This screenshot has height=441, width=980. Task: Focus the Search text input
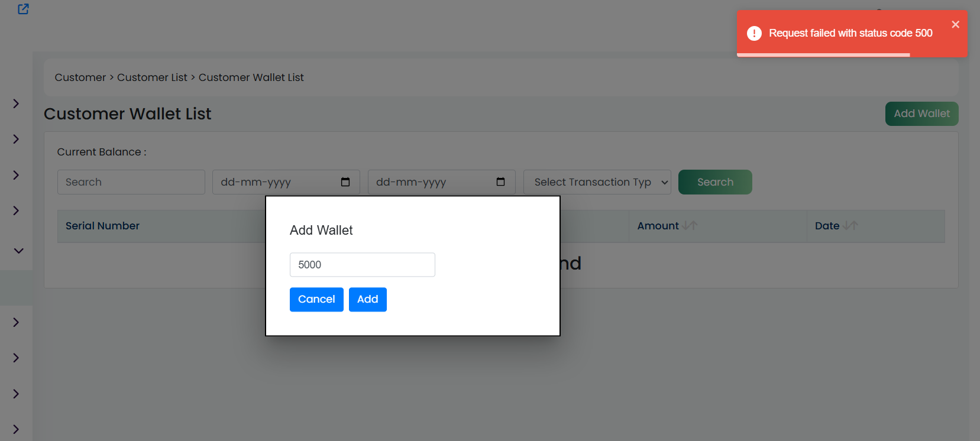(131, 182)
